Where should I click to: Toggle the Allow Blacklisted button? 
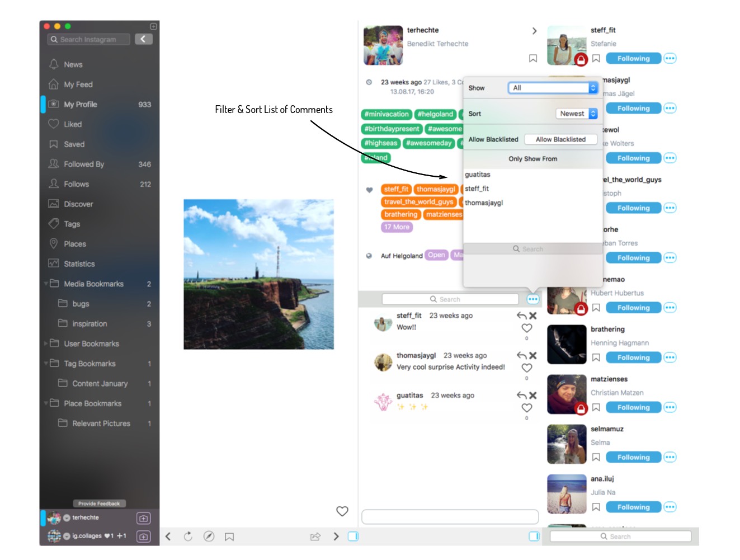(560, 139)
